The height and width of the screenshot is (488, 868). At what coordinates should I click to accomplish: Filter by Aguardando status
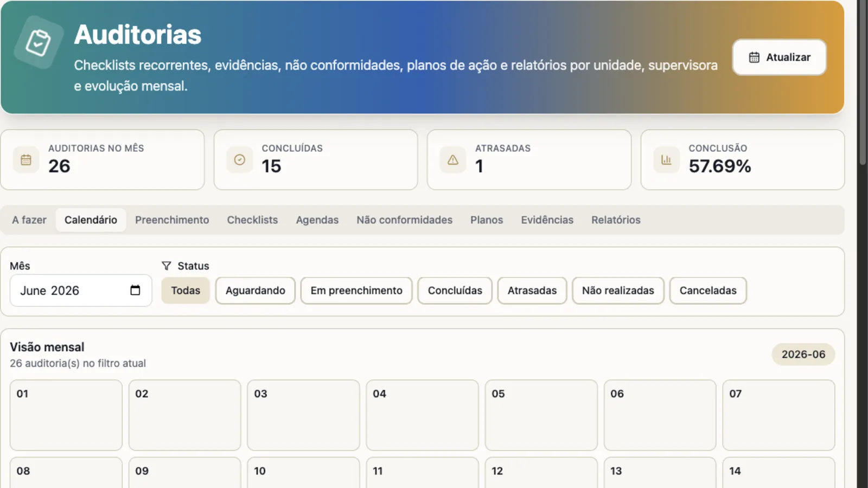[256, 291]
